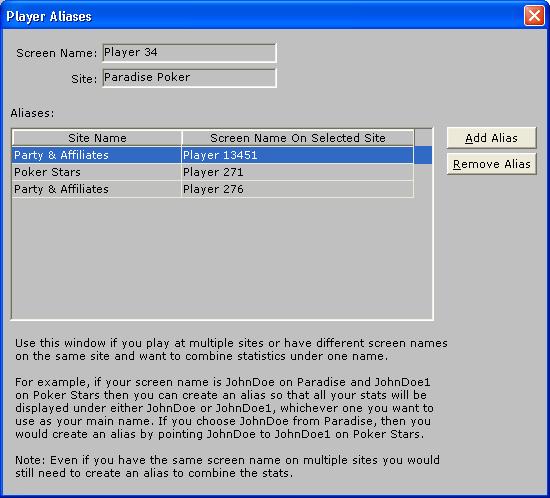The height and width of the screenshot is (498, 550).
Task: Click the Add Alias button
Action: point(491,138)
